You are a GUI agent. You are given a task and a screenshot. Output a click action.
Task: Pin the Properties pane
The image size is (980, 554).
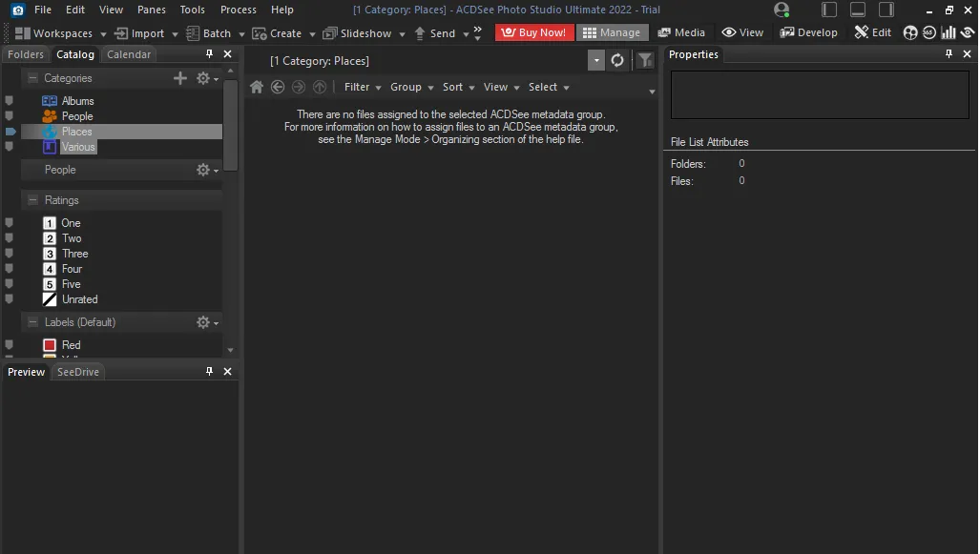pos(949,54)
